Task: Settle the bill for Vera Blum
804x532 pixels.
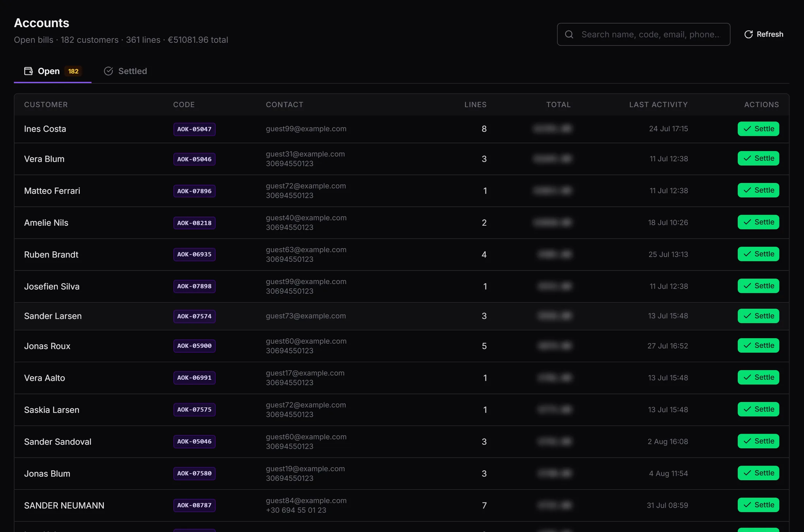Action: pos(758,158)
